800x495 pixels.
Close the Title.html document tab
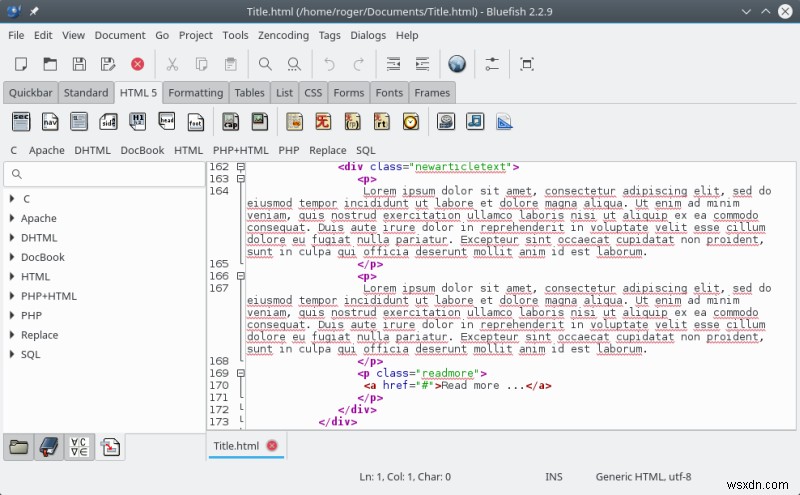(272, 446)
